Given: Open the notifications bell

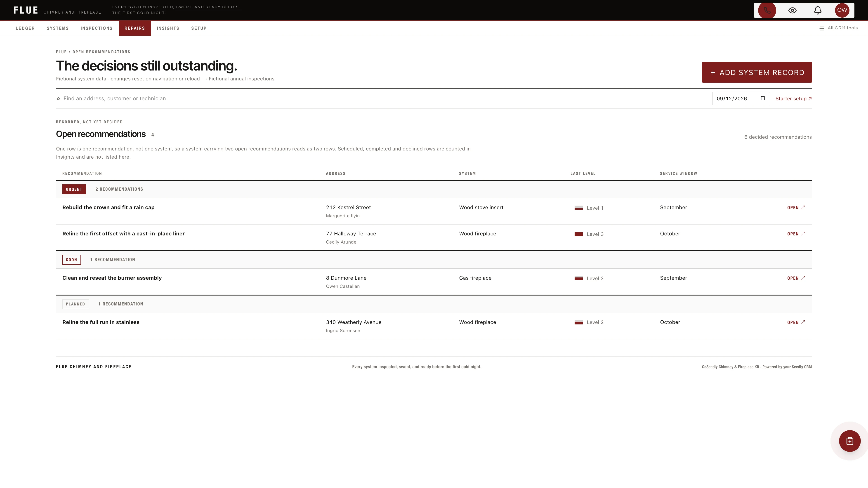Looking at the screenshot, I should [818, 10].
